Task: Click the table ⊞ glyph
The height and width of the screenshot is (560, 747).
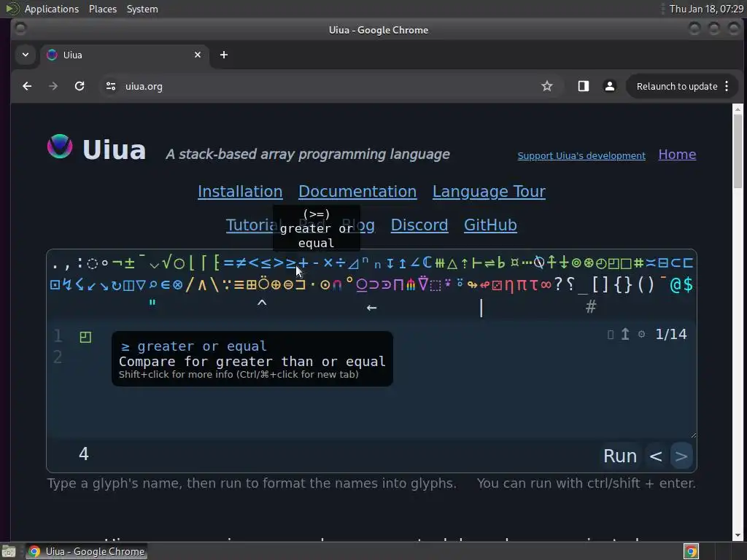Action: [x=251, y=285]
